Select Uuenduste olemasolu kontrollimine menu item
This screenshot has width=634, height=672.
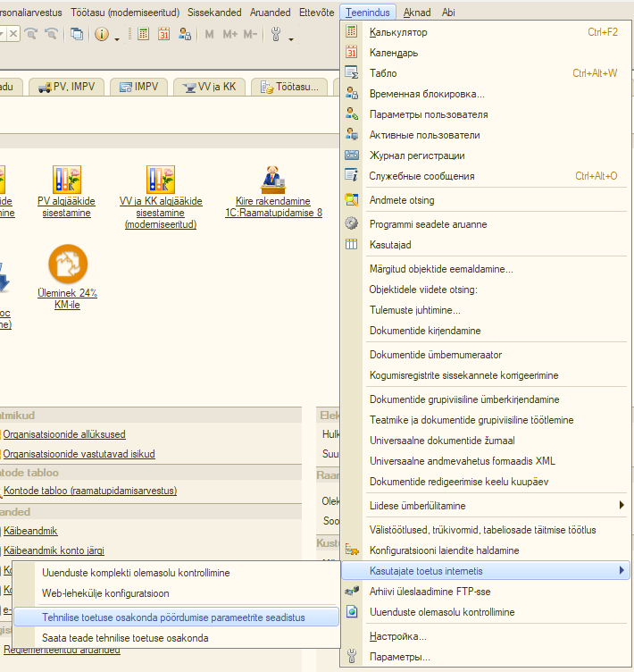tap(442, 612)
